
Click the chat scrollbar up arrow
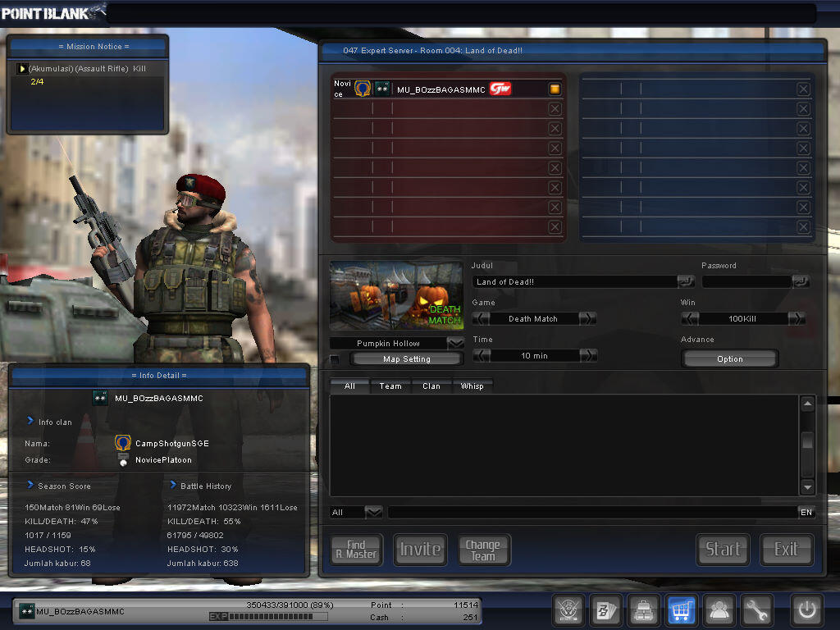[x=807, y=404]
